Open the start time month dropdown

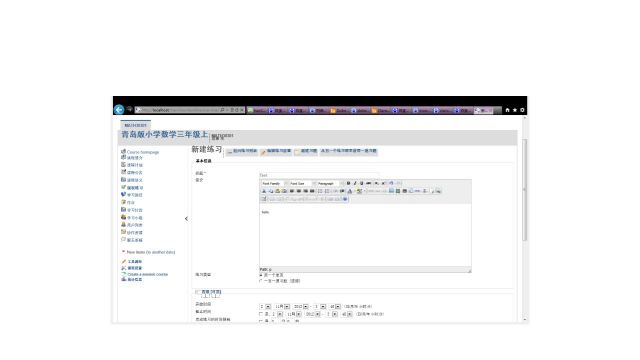[282, 307]
